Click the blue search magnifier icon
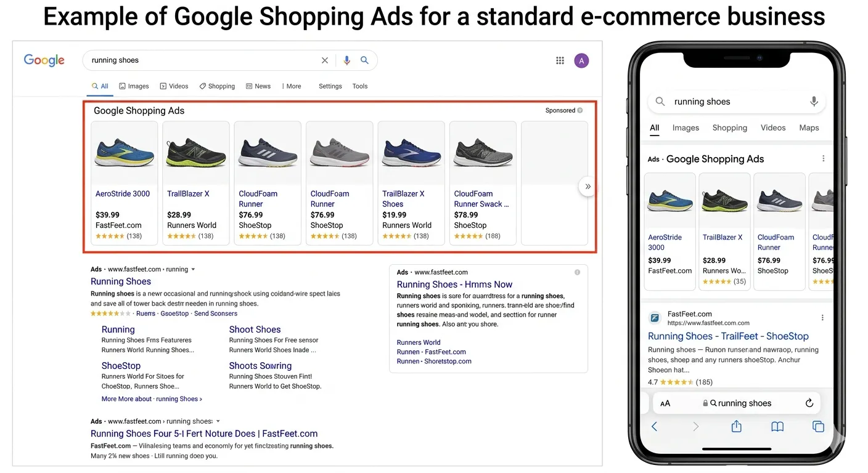Viewport: 868px width, 473px height. 364,60
